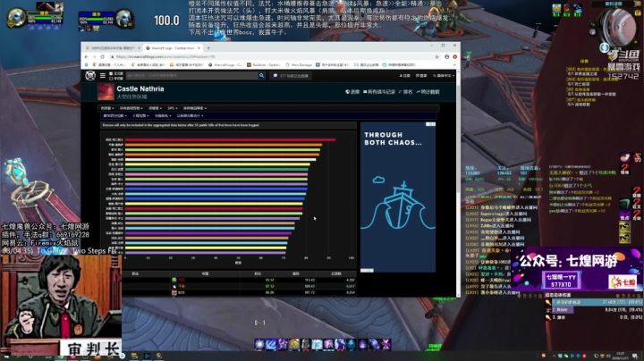Open the all reports link in zone header

tap(379, 92)
